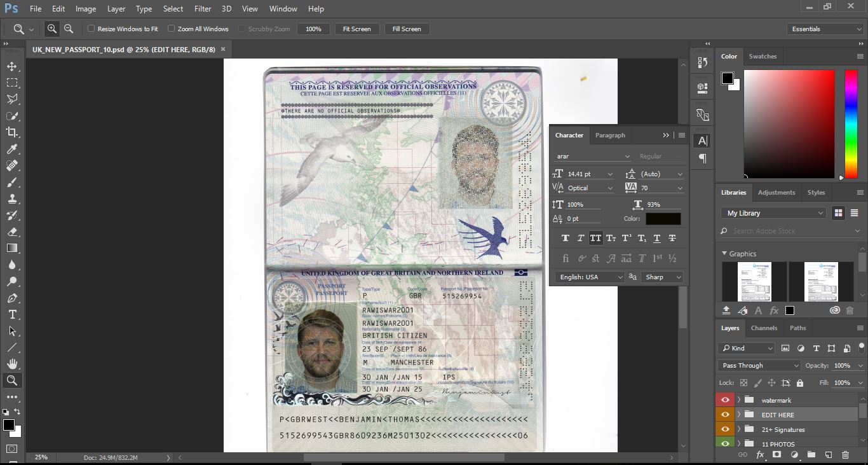Collapse the Graphics section in Libraries
The width and height of the screenshot is (868, 465).
(724, 253)
